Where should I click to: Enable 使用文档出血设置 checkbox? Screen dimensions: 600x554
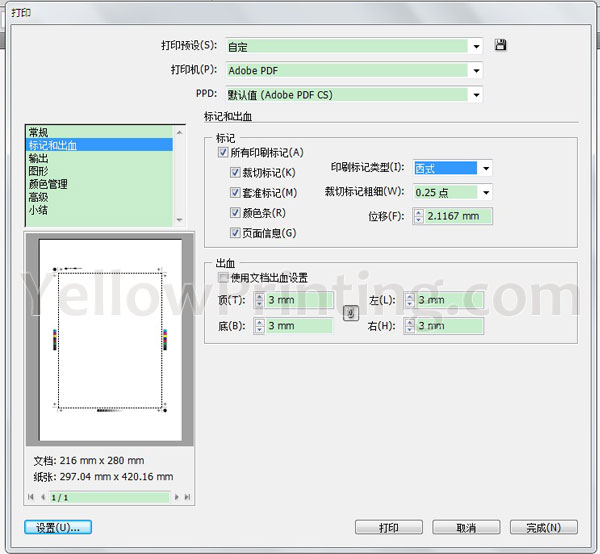tap(223, 277)
